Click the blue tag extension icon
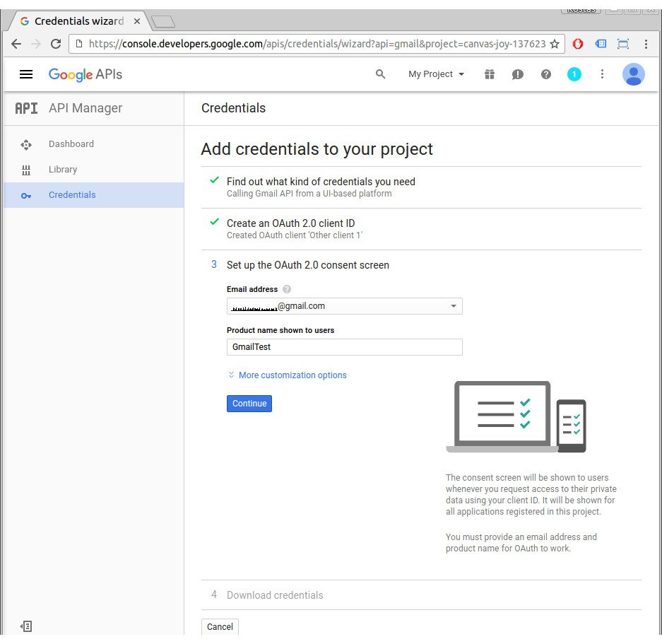Image resolution: width=662 pixels, height=644 pixels. coord(601,44)
